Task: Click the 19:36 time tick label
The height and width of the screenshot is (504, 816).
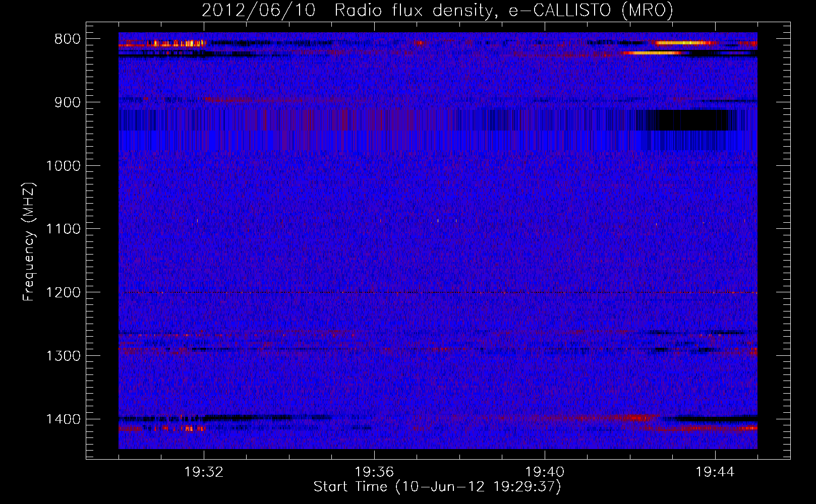Action: [374, 472]
